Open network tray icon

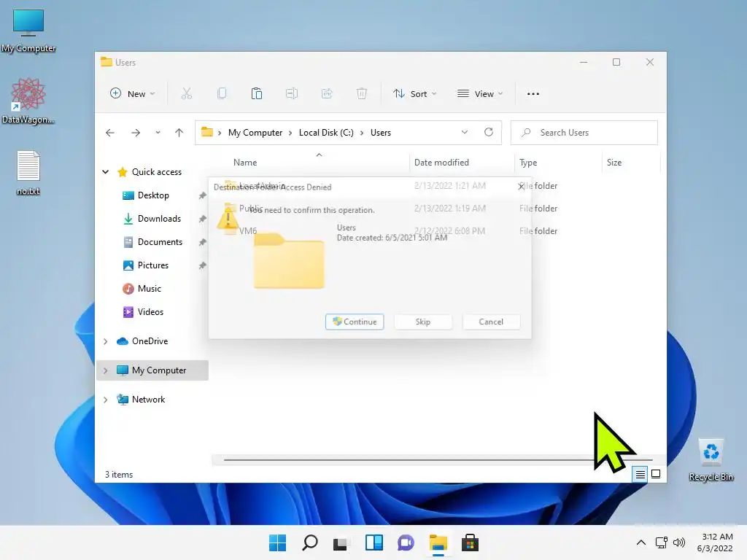tap(661, 542)
